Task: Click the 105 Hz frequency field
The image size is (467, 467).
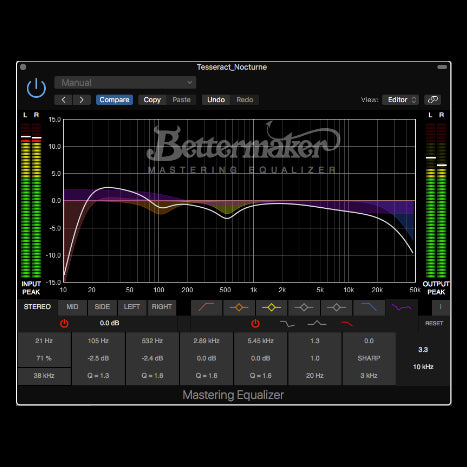Action: [x=98, y=341]
